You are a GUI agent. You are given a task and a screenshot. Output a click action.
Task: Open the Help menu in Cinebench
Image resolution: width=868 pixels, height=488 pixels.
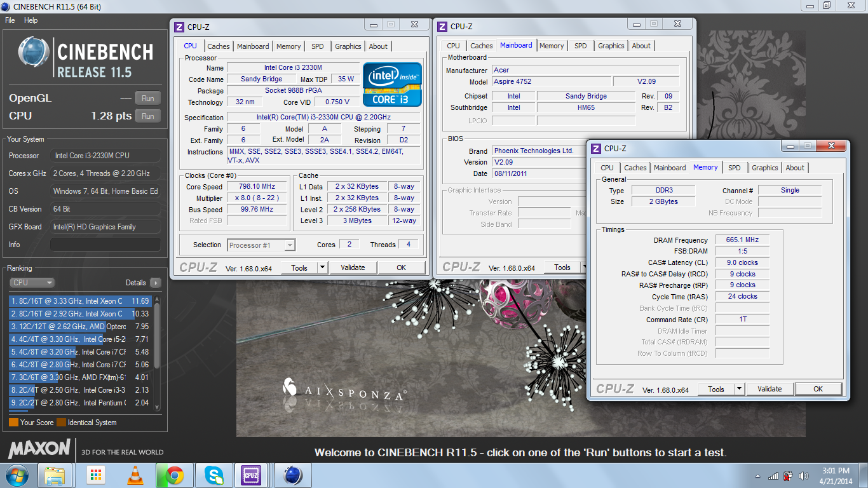point(31,20)
